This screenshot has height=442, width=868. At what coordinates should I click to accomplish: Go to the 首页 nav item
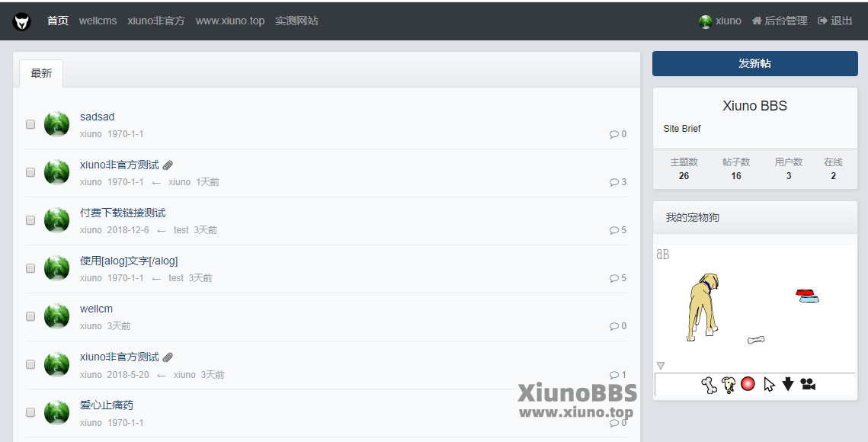click(x=58, y=21)
